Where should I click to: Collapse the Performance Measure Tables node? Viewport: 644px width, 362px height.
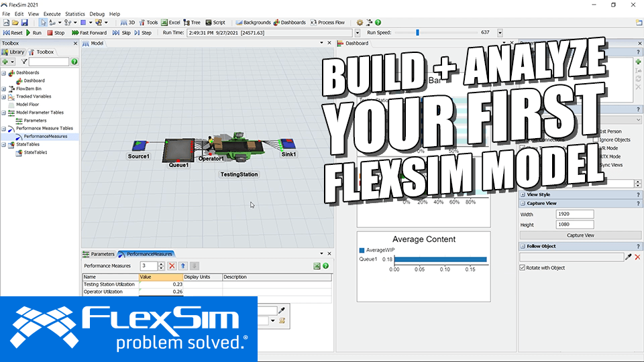click(4, 129)
